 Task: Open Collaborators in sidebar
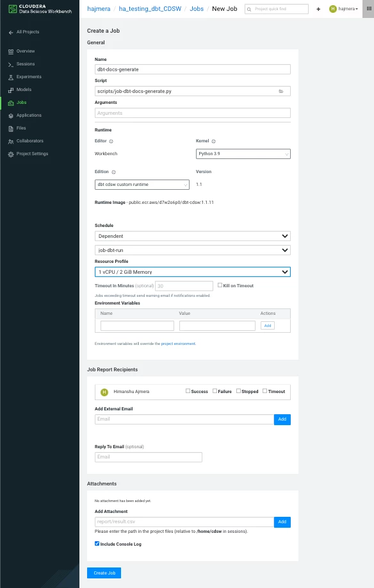click(30, 140)
